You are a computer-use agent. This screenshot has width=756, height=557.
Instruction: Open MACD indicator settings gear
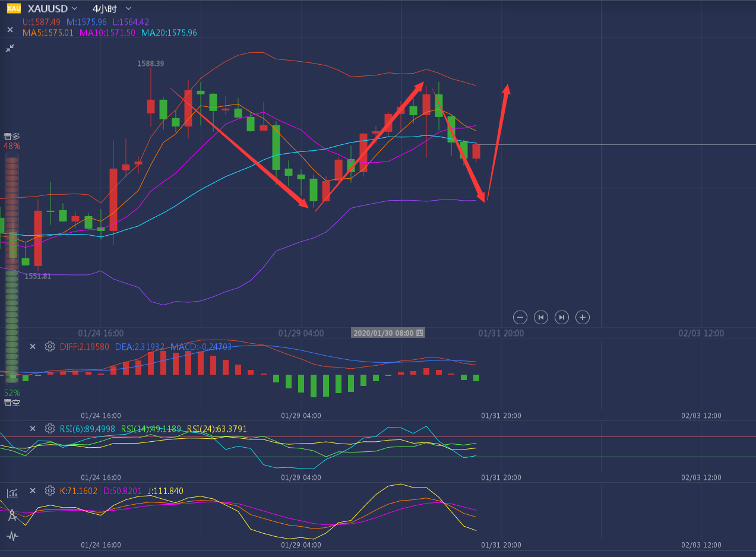[x=50, y=346]
